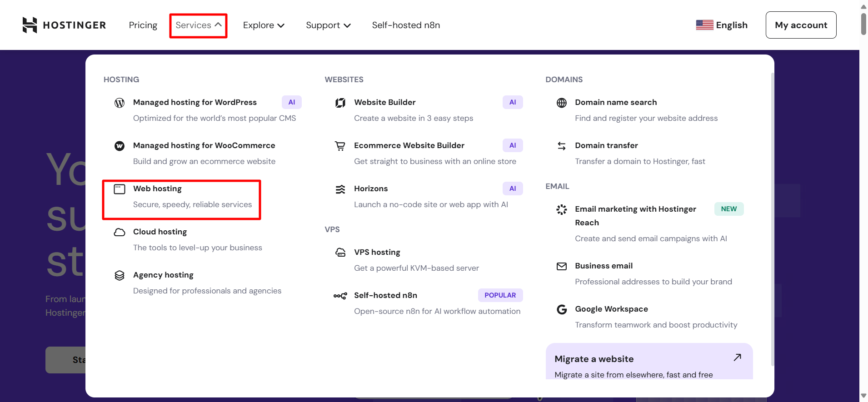The height and width of the screenshot is (402, 868).
Task: Click the sparkle icon for Email marketing
Action: 562,209
